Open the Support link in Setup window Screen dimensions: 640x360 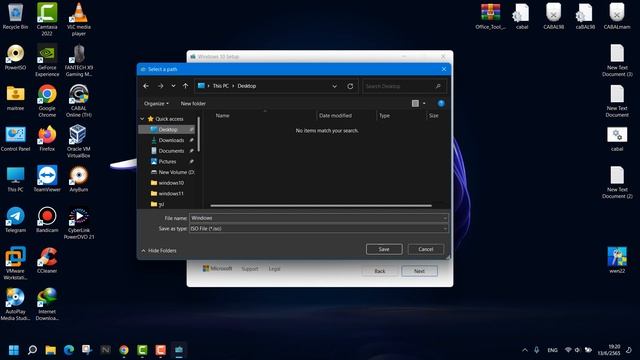[x=250, y=269]
